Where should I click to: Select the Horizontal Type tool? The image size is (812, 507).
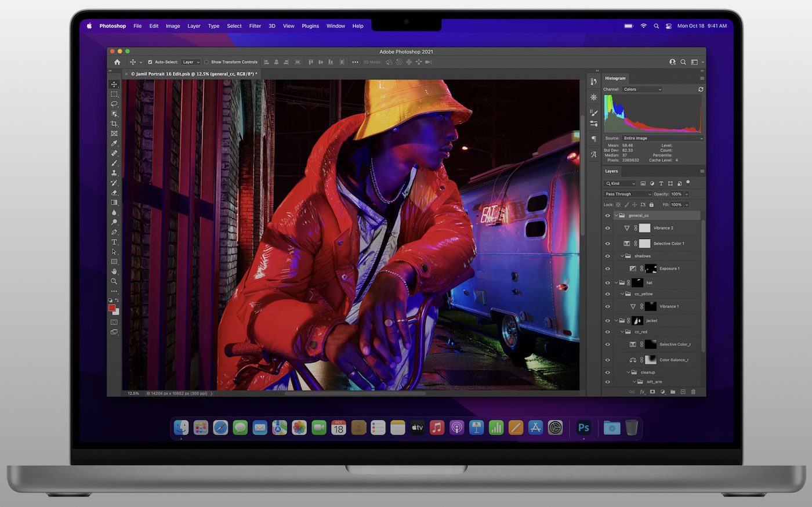pyautogui.click(x=114, y=242)
